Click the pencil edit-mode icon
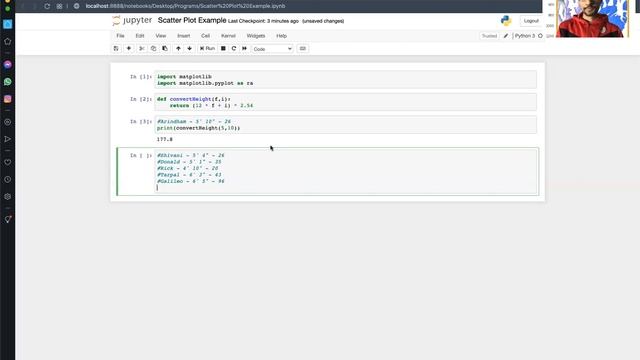This screenshot has height=360, width=640. [x=506, y=36]
